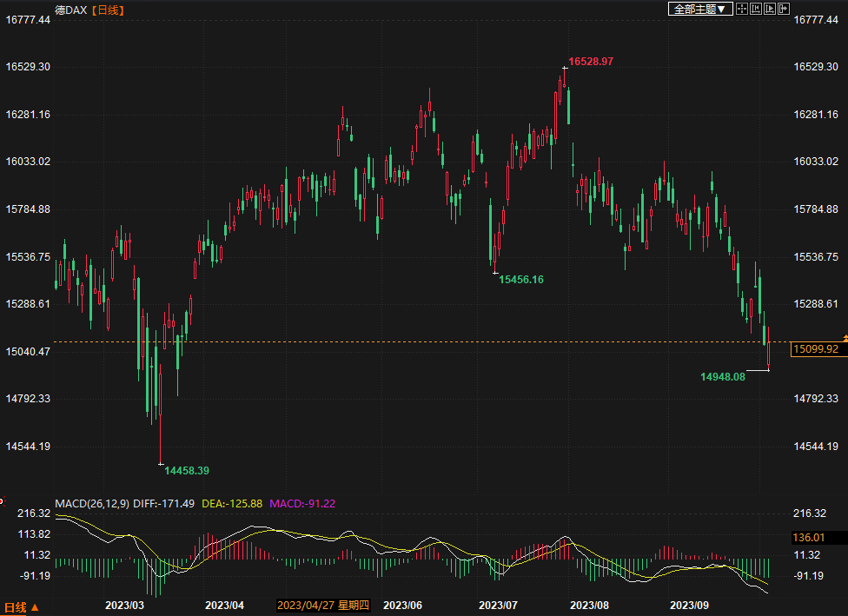Screen dimensions: 848x616
Task: Click the 14458.39 low price marker
Action: point(187,470)
